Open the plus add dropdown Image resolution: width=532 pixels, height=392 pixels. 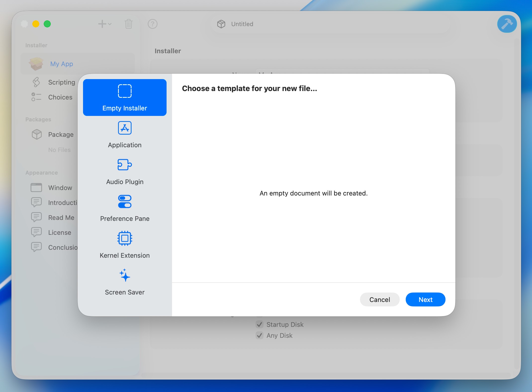point(104,24)
